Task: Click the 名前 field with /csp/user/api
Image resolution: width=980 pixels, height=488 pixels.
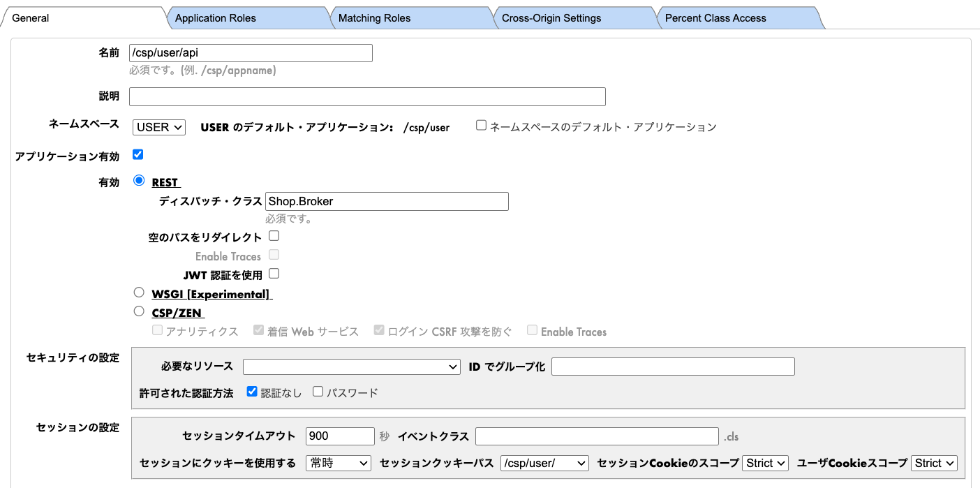Action: tap(251, 53)
